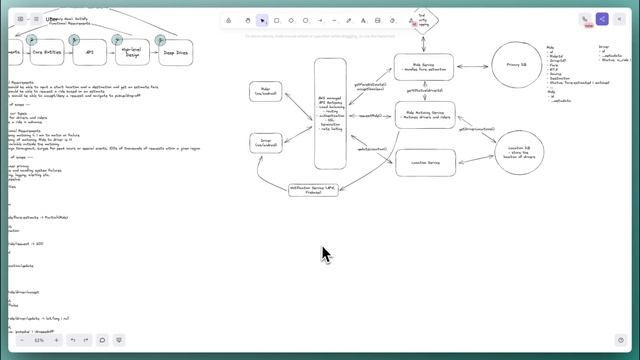The image size is (640, 360).
Task: Select the Ride Matching Service box
Action: click(425, 115)
